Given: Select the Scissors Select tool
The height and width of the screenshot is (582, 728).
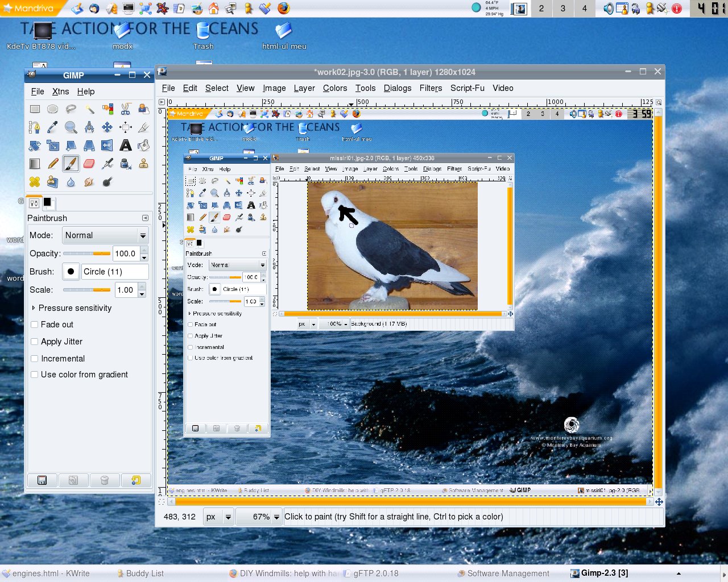Looking at the screenshot, I should (126, 109).
